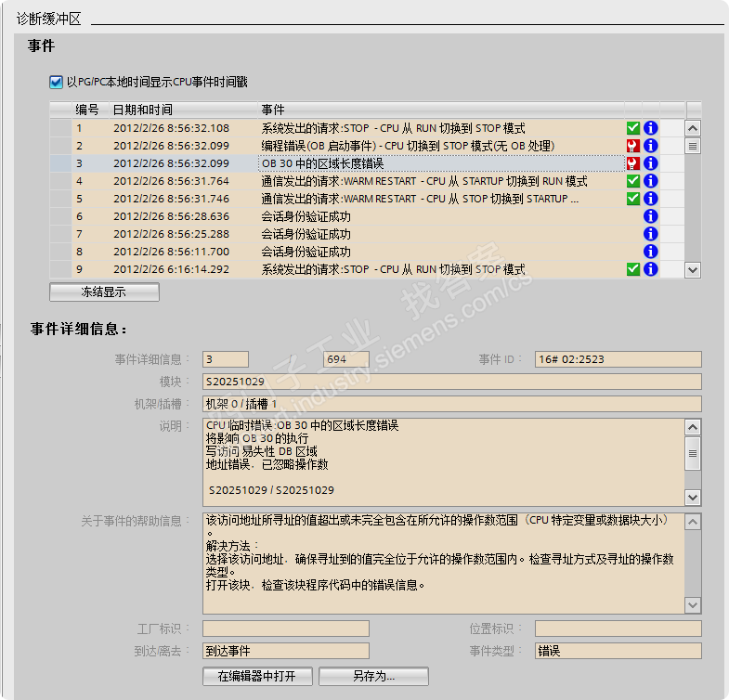729x700 pixels.
Task: Click 工厂标识 empty field
Action: point(286,629)
